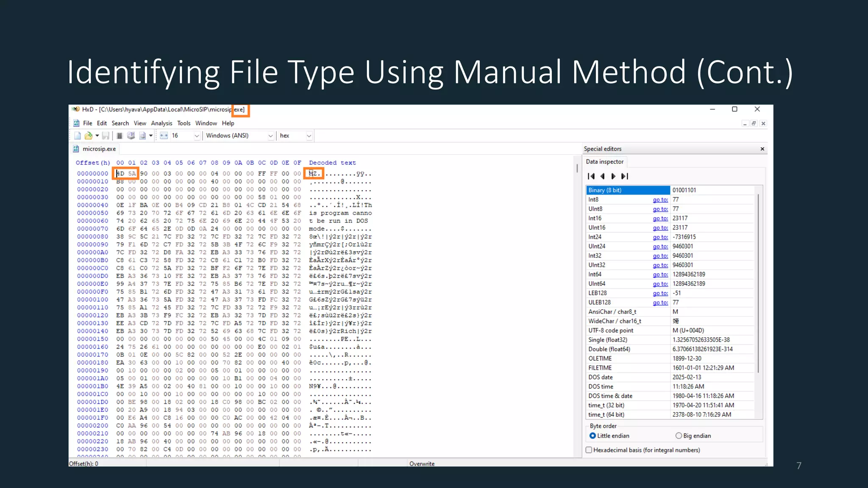This screenshot has height=488, width=868.
Task: Click the Open disk toolbar icon
Action: pyautogui.click(x=131, y=136)
